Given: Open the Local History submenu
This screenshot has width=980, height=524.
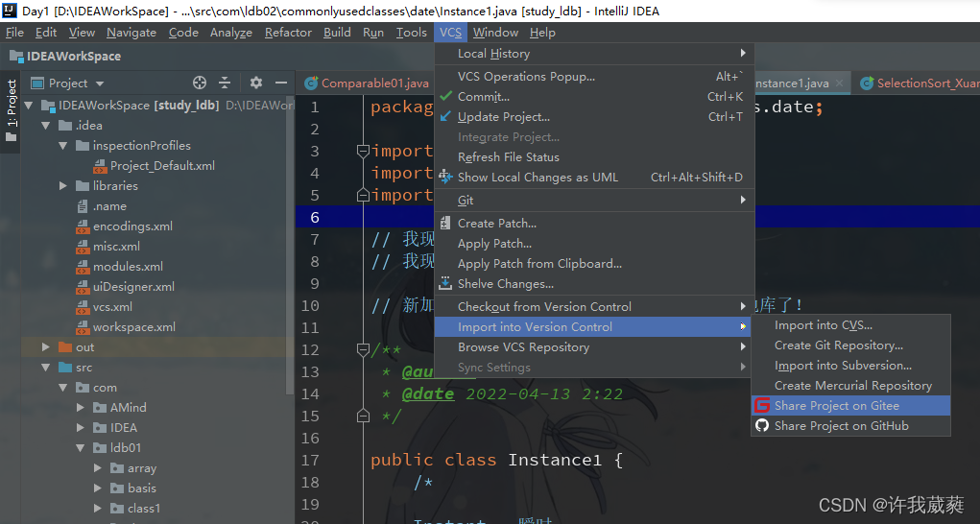Looking at the screenshot, I should point(594,54).
